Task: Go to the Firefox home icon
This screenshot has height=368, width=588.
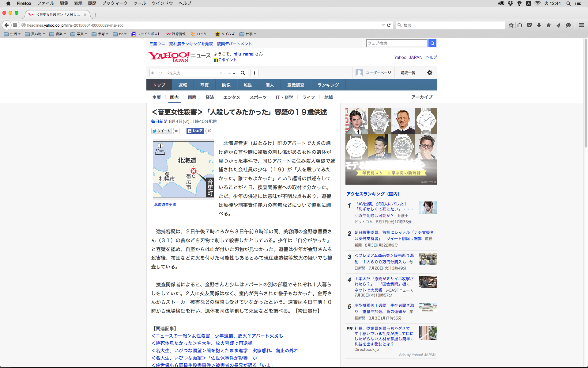Action: pos(548,25)
